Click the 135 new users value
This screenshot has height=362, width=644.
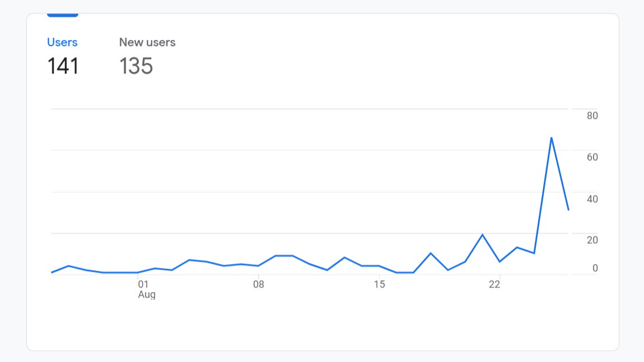click(136, 66)
